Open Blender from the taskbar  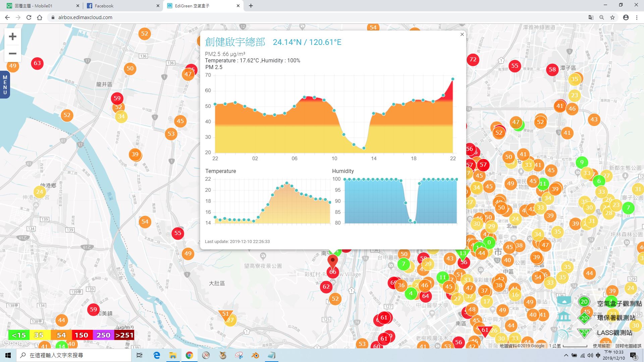coord(255,355)
